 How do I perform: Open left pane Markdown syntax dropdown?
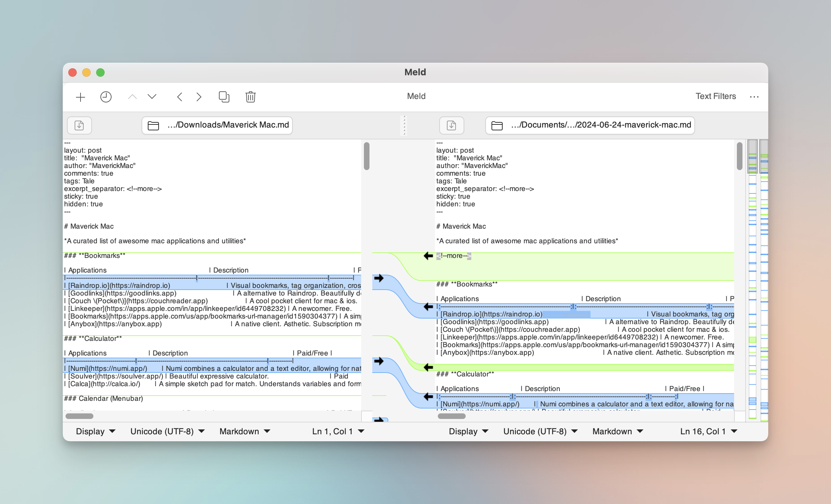(245, 432)
